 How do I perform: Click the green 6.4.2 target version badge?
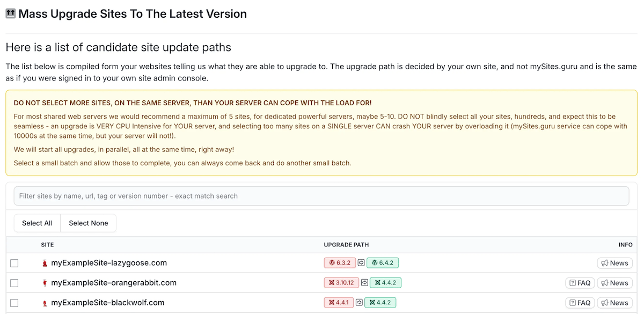coord(383,263)
